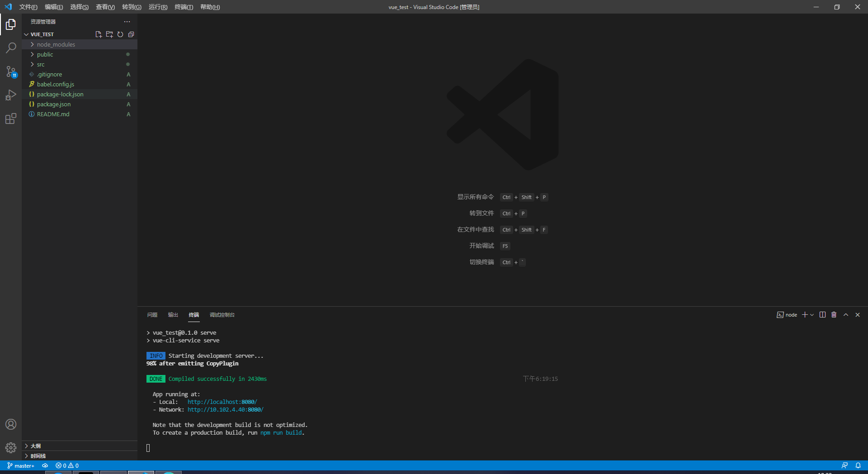Open README.md file
The width and height of the screenshot is (868, 474).
[x=80, y=114]
